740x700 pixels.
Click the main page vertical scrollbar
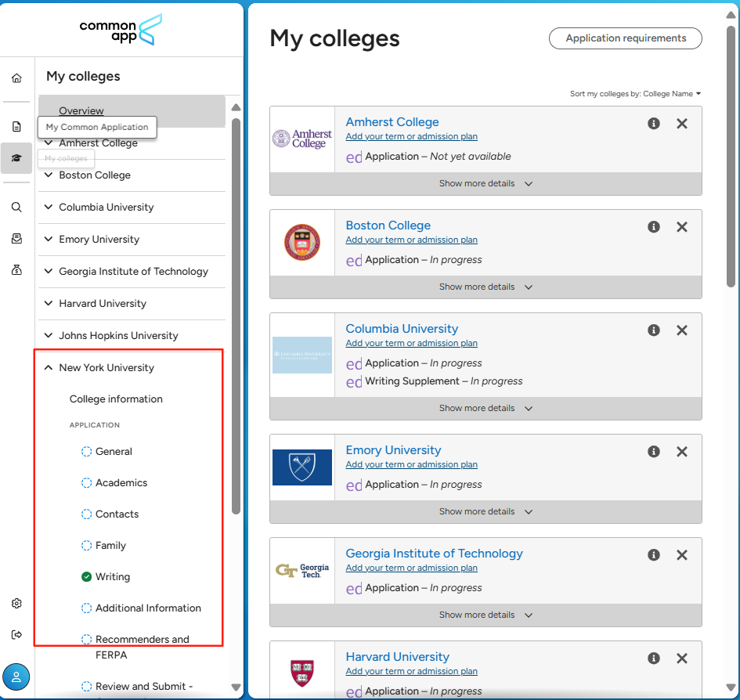pyautogui.click(x=731, y=157)
